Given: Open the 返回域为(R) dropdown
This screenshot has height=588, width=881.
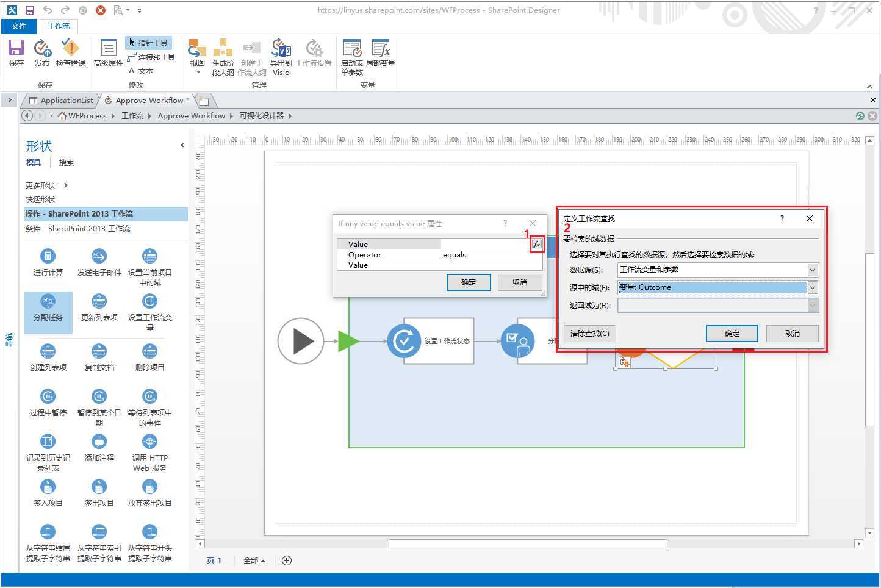Looking at the screenshot, I should click(x=812, y=305).
